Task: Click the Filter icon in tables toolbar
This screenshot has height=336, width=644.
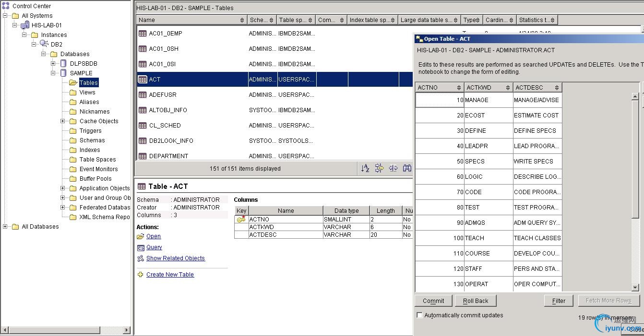Action: [380, 168]
